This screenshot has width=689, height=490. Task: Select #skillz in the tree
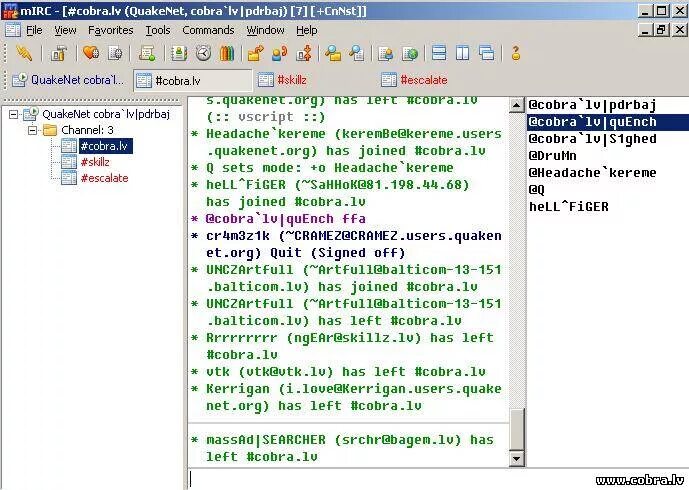coord(95,162)
